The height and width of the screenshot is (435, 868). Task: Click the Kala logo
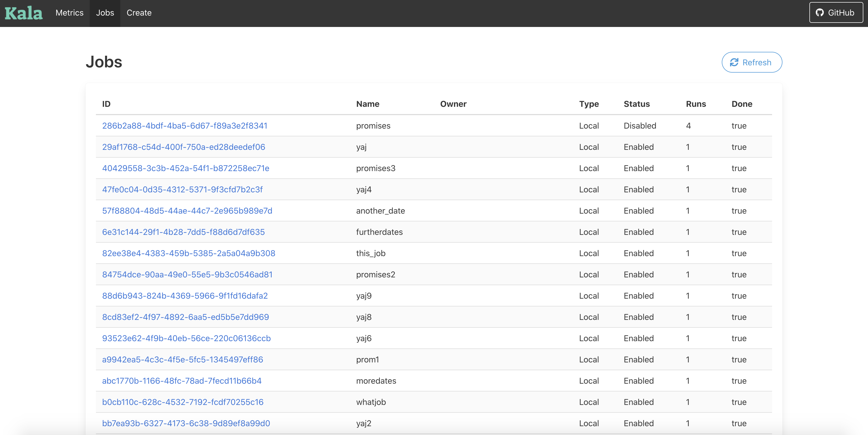click(x=24, y=13)
